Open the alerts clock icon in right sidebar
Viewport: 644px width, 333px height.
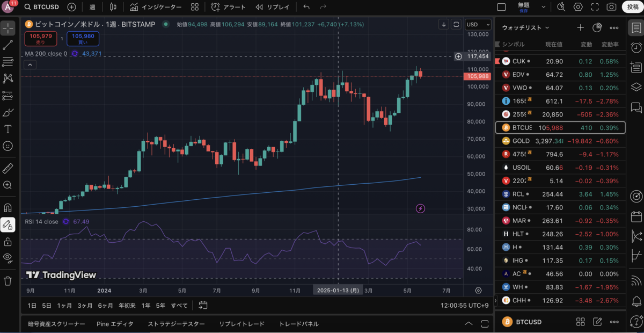[x=636, y=48]
